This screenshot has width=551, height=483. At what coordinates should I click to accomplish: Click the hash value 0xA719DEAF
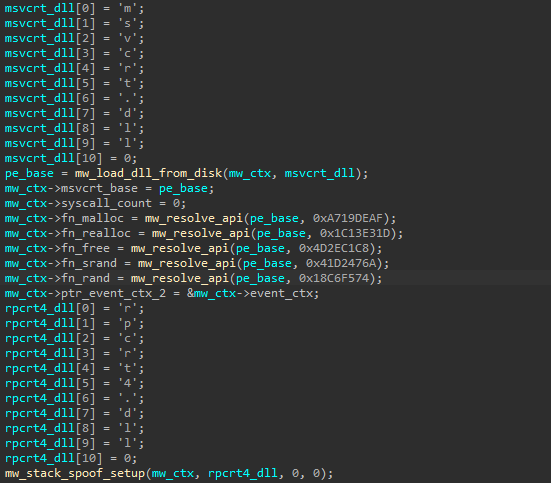(x=348, y=218)
